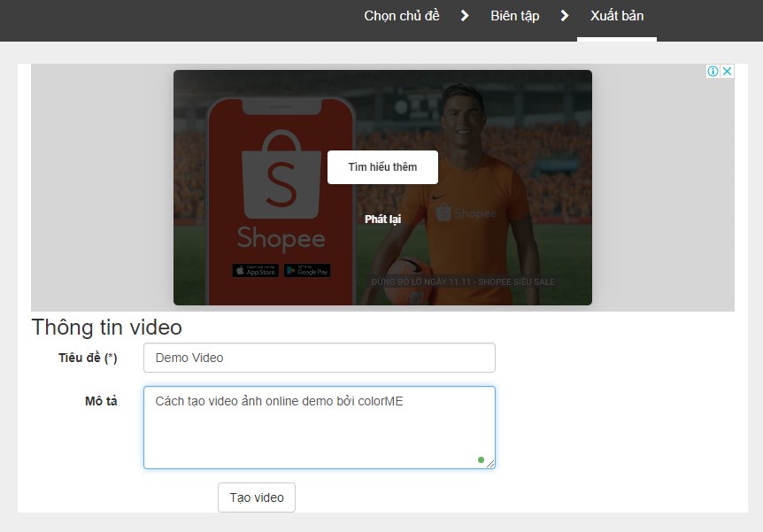Click the Tìm hiểu thêm button

[x=382, y=167]
